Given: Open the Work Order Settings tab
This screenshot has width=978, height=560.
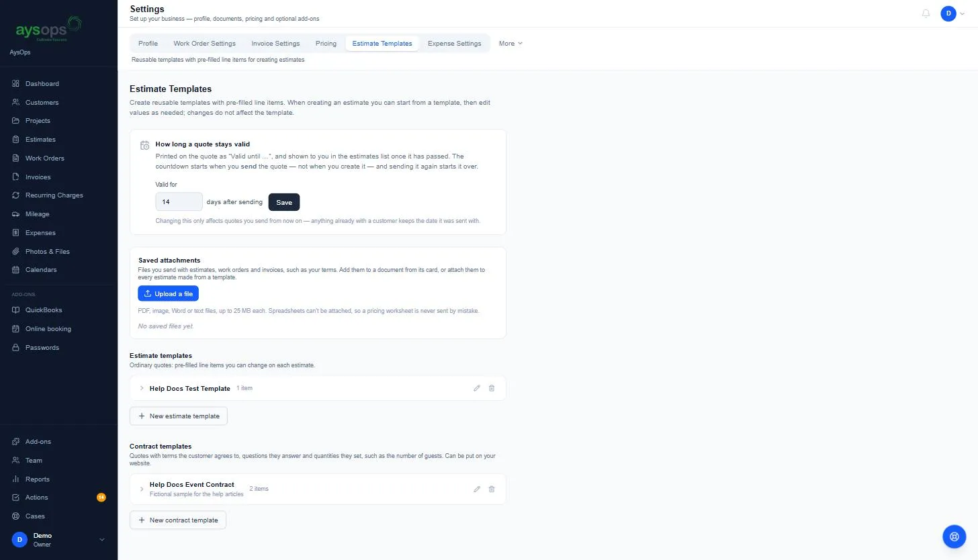Looking at the screenshot, I should [205, 44].
